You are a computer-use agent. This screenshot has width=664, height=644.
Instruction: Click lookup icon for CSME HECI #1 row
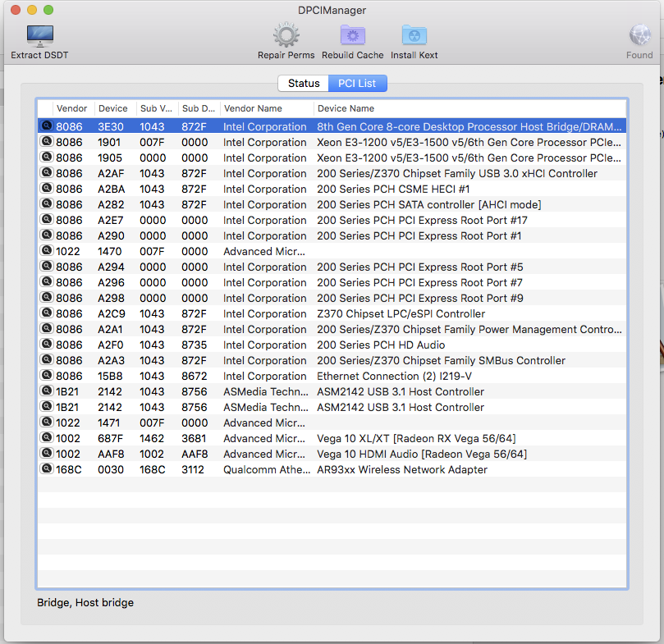point(46,189)
